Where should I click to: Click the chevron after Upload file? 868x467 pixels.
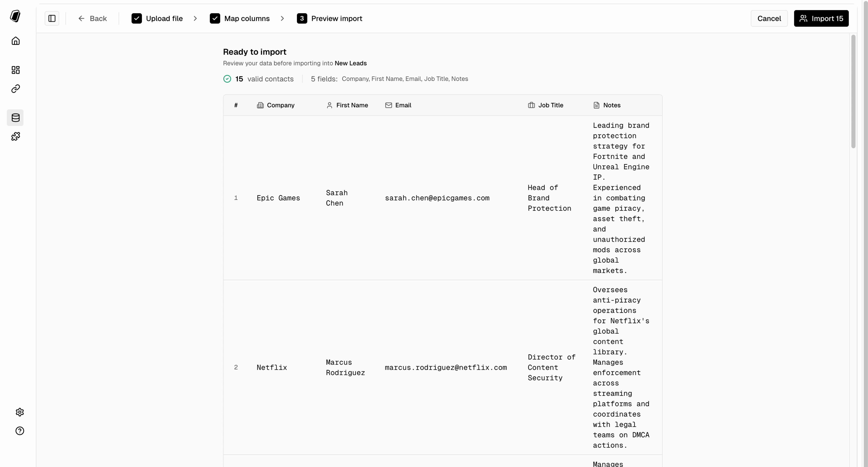[x=195, y=19]
